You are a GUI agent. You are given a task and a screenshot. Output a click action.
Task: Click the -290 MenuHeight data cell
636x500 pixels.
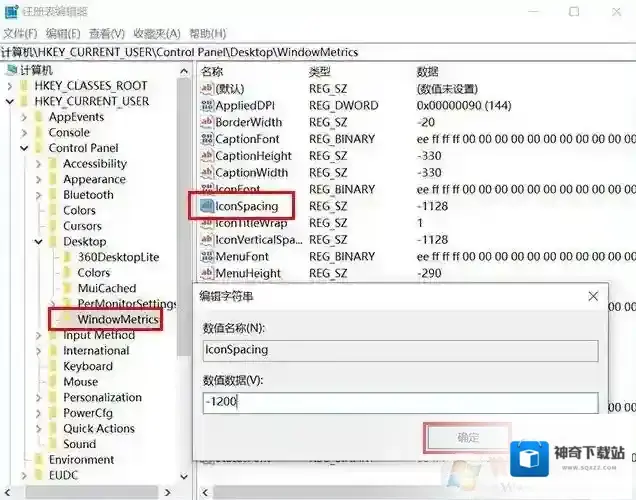429,273
